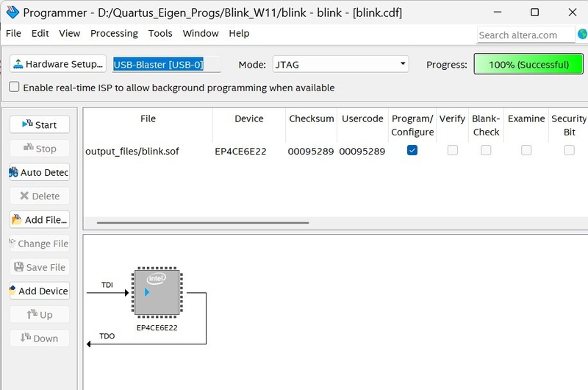Click the Delete button
This screenshot has height=390, width=588.
pos(40,196)
